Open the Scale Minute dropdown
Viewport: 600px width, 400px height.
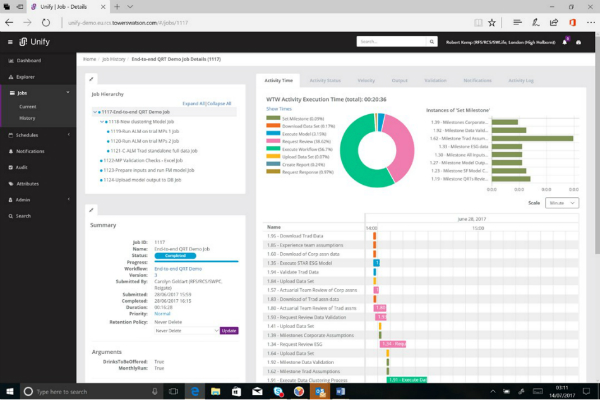click(x=562, y=203)
